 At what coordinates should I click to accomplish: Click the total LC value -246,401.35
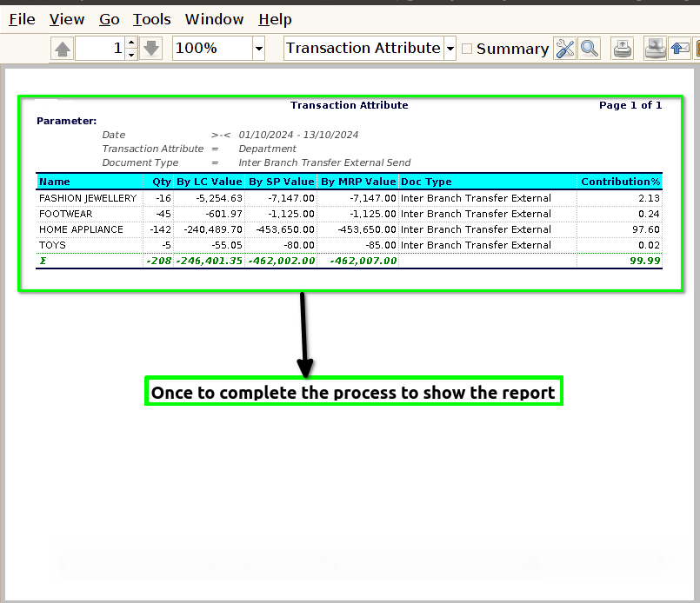210,261
